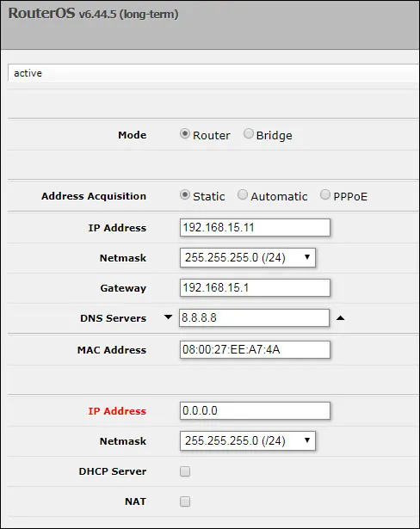Edit the DNS Servers field 8.8.8.8
420x529 pixels.
(x=254, y=317)
